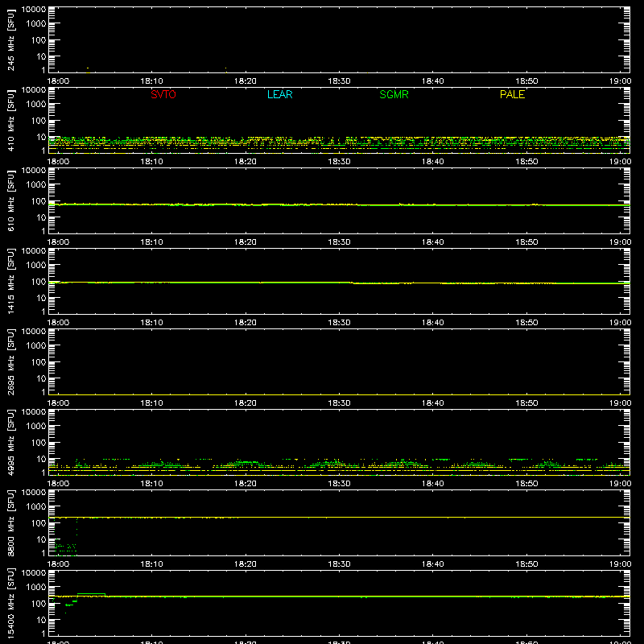The height and width of the screenshot is (644, 644).
Task: Select the '410 MHz [SFU]' axis title
Action: coord(10,120)
